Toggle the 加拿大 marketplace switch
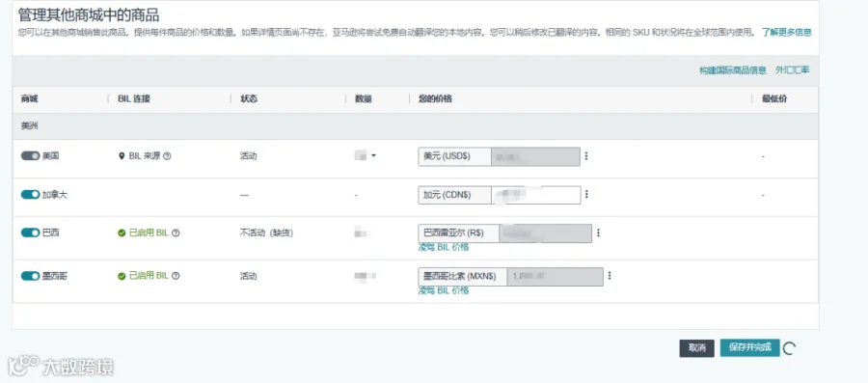868x383 pixels. tap(31, 194)
